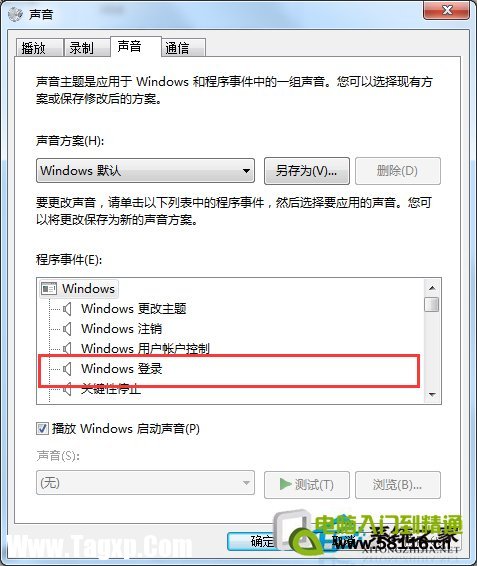Click the 浏览(B)... button
477x566 pixels.
click(x=398, y=485)
